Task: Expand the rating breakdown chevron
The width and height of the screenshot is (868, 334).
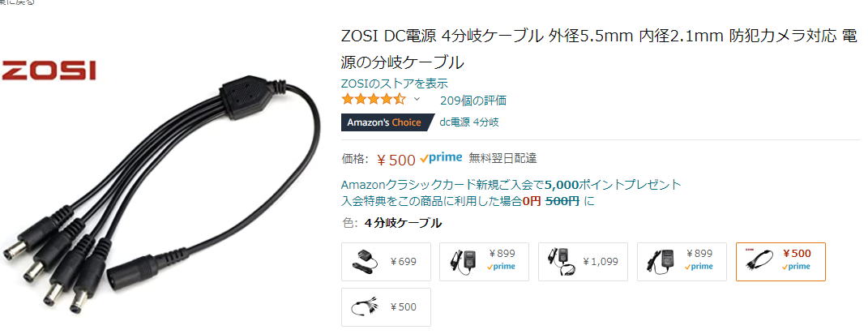Action: [x=417, y=100]
